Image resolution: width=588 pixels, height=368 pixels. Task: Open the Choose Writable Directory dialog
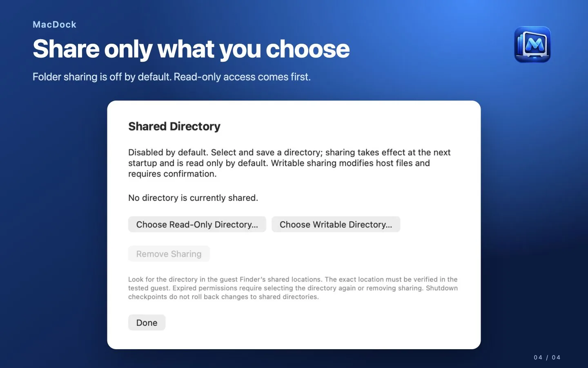pyautogui.click(x=336, y=224)
